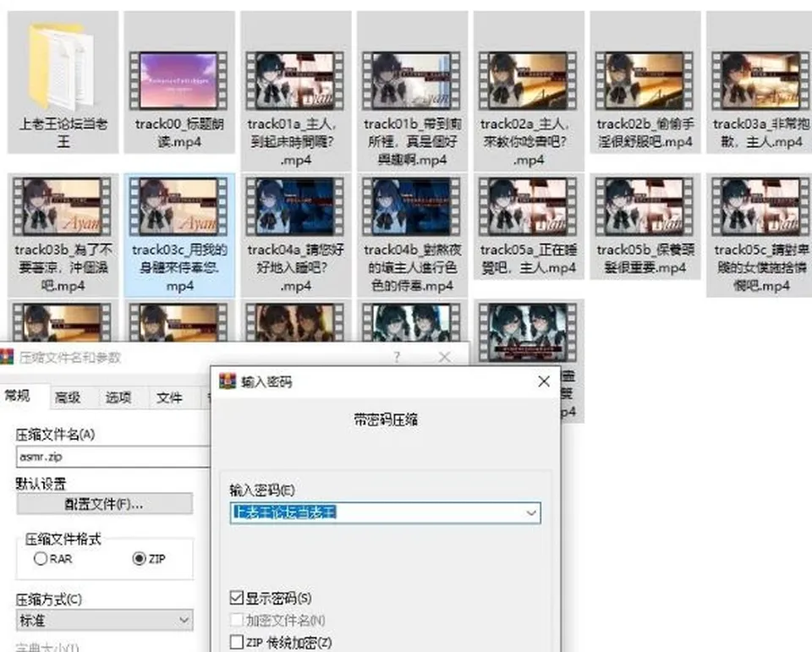
Task: Open the 选项 tab
Action: tap(118, 397)
